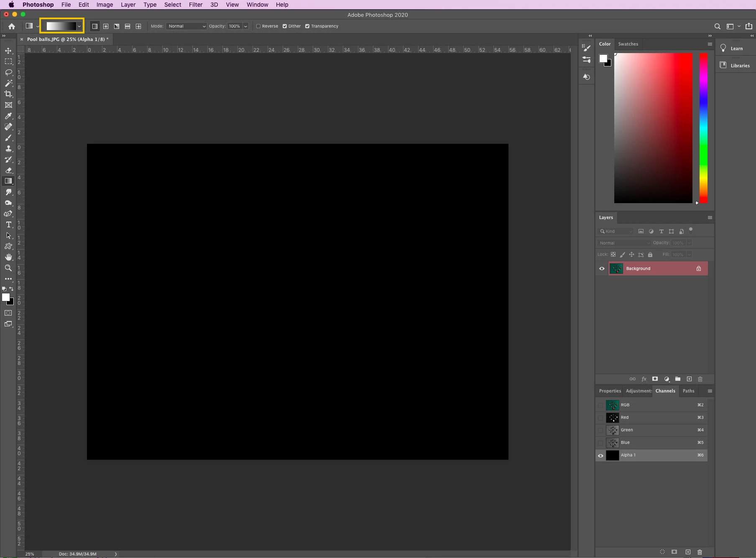Choose the Angle Gradient style icon
The image size is (756, 558).
coord(117,26)
